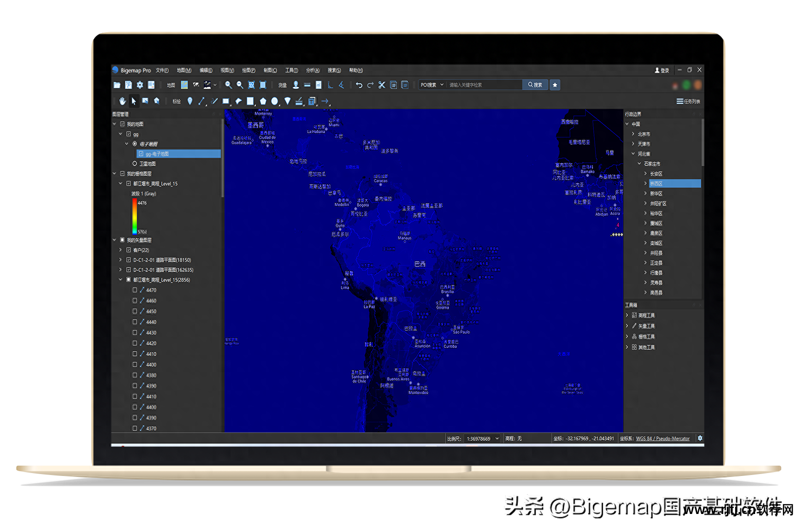
Task: Select the text label tool
Action: point(312,101)
